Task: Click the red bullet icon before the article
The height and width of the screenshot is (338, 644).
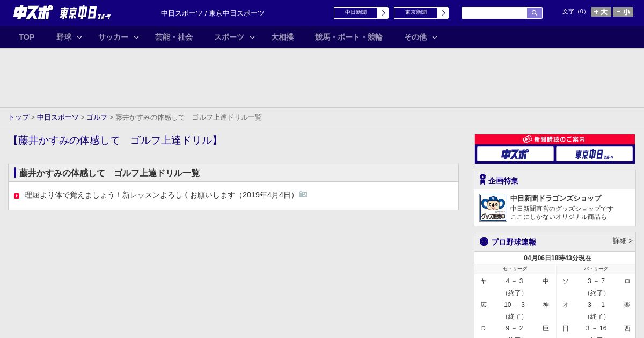Action: pos(17,196)
